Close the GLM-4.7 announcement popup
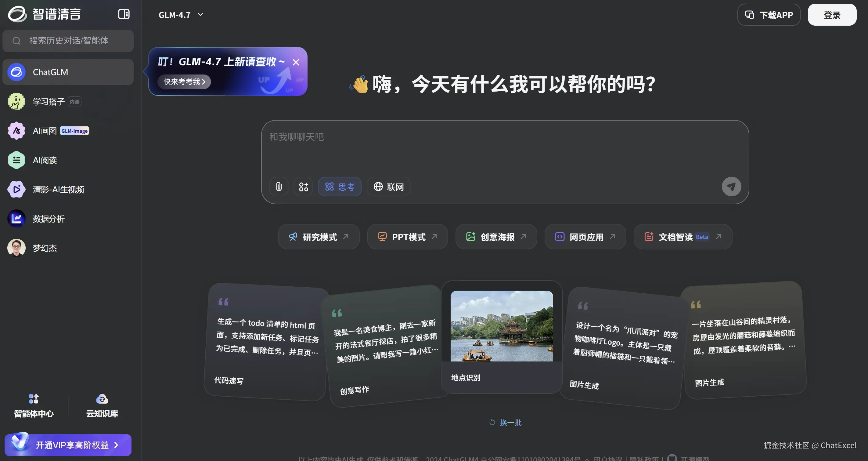 pos(296,62)
